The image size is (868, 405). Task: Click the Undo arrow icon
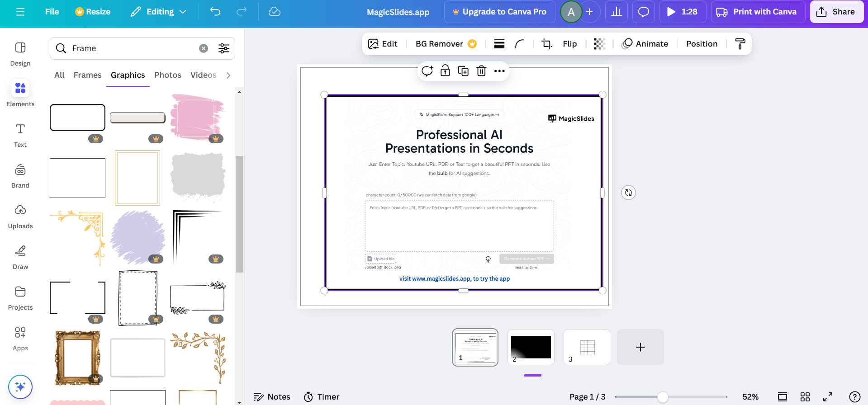[x=215, y=12]
